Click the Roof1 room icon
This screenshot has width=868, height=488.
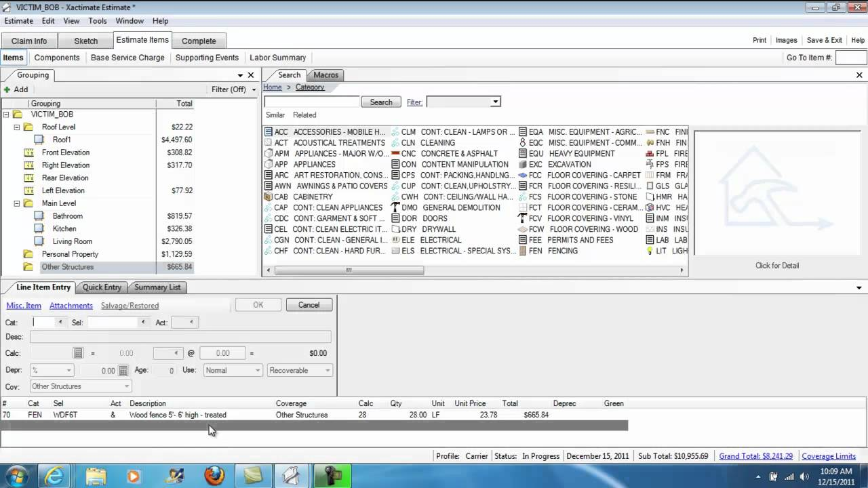(39, 140)
